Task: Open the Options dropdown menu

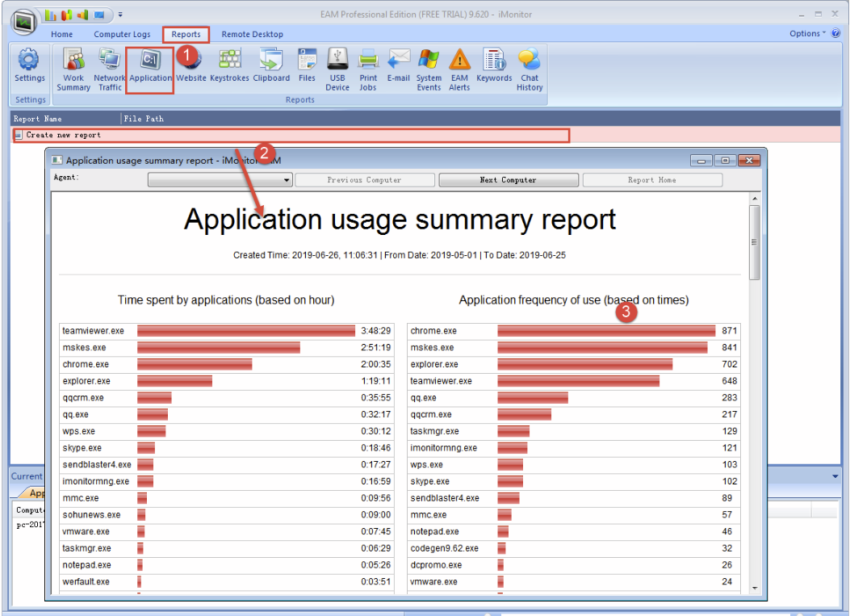Action: [807, 33]
